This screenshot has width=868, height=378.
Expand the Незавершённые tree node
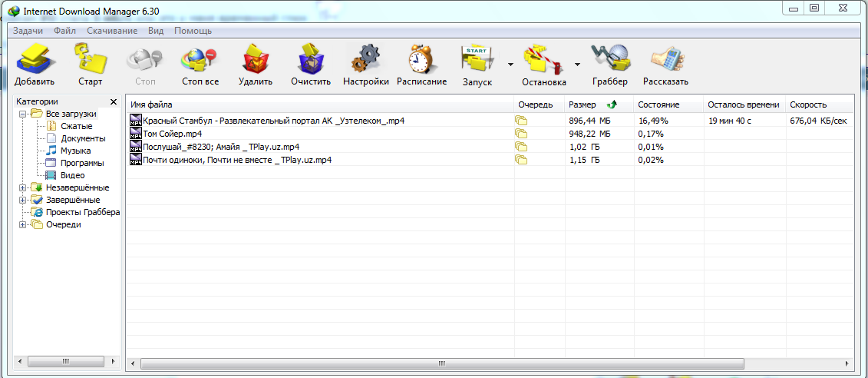[23, 187]
